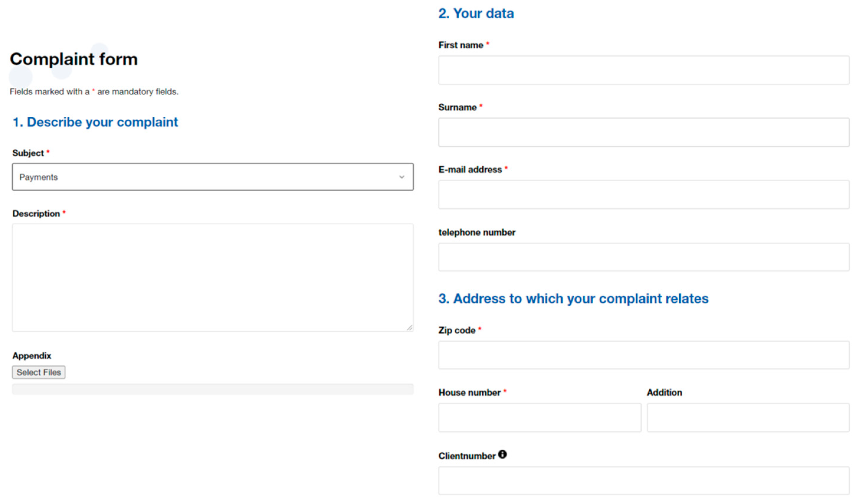The image size is (858, 504).
Task: Click inside the Description text area
Action: point(213,277)
